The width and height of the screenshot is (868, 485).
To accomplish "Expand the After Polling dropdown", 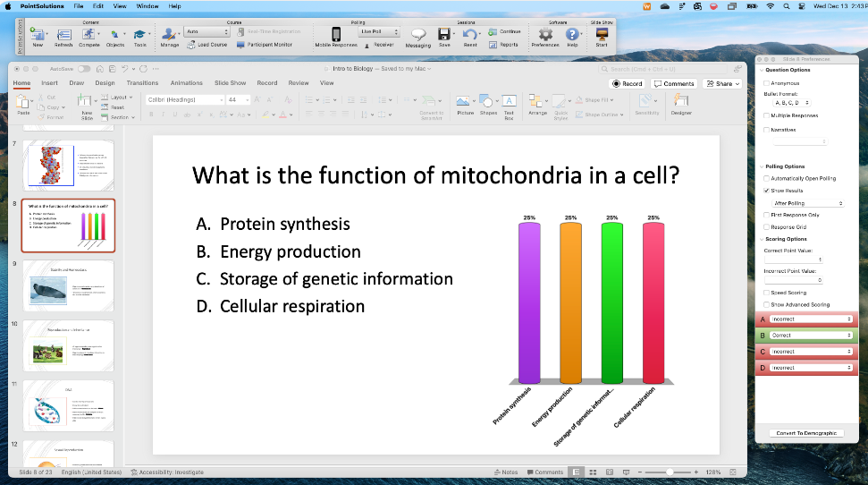I will tap(808, 203).
